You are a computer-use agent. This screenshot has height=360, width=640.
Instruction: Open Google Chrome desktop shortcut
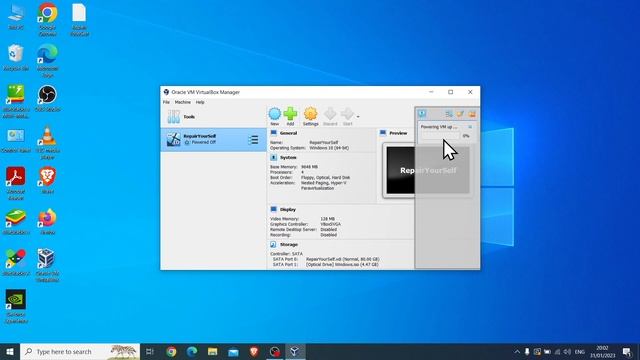tap(47, 19)
